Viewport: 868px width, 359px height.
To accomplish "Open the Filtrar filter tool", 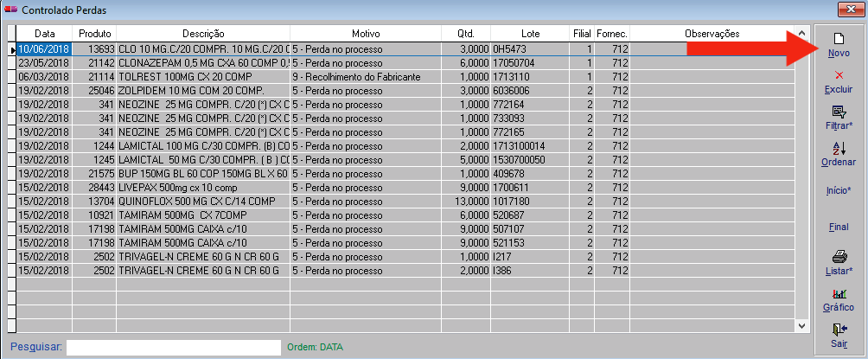I will click(838, 112).
